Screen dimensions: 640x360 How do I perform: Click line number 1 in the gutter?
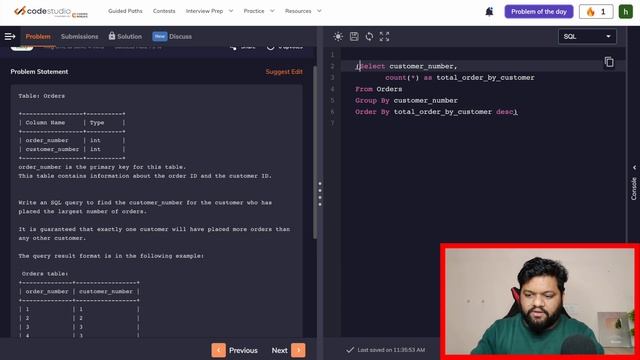[x=332, y=55]
